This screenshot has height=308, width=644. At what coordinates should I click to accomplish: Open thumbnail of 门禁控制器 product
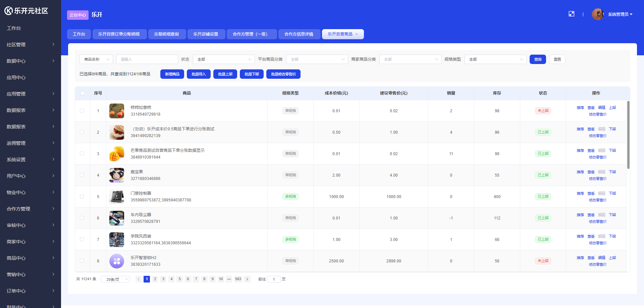[117, 197]
